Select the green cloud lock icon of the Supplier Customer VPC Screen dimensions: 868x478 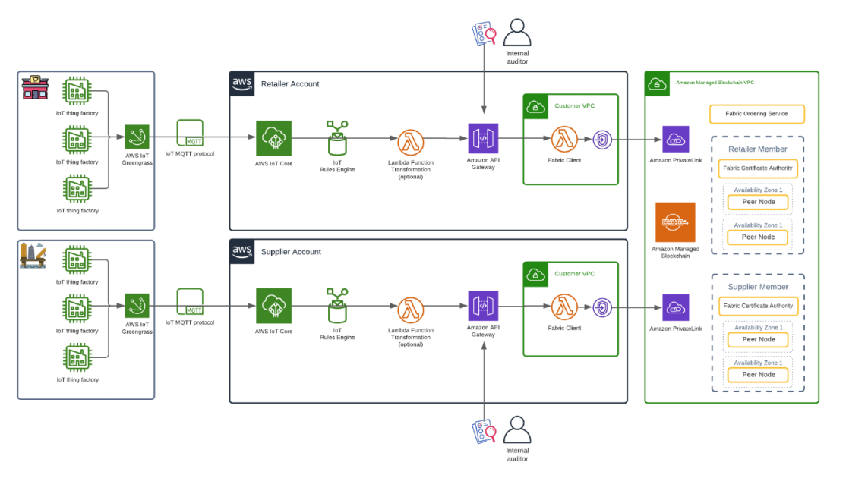pyautogui.click(x=536, y=275)
